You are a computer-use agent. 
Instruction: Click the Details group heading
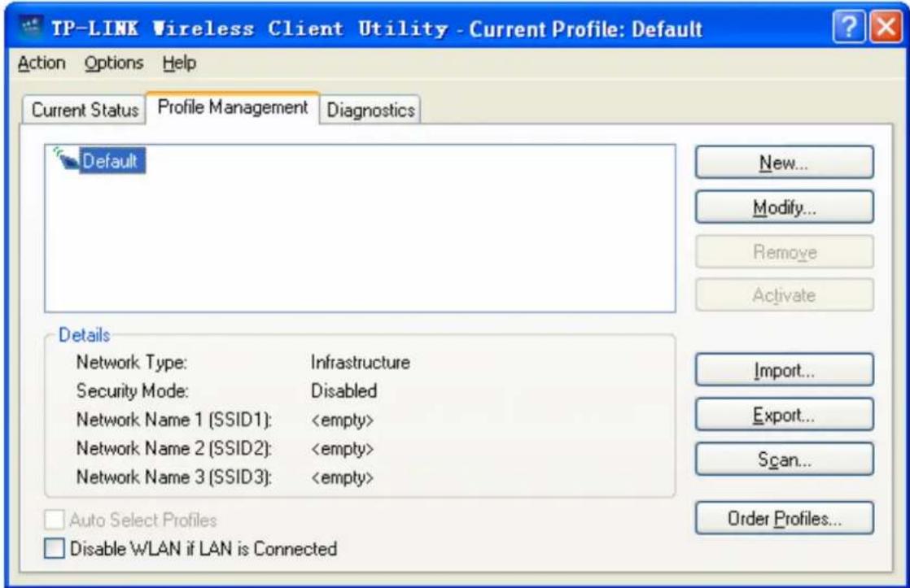coord(84,335)
